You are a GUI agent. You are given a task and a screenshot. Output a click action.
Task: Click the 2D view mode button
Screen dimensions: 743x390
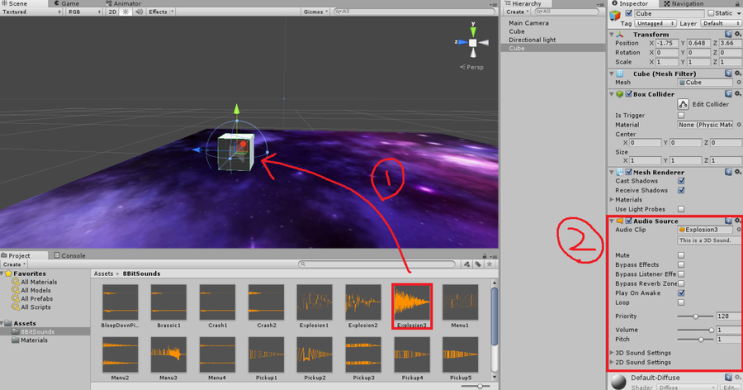(x=113, y=11)
